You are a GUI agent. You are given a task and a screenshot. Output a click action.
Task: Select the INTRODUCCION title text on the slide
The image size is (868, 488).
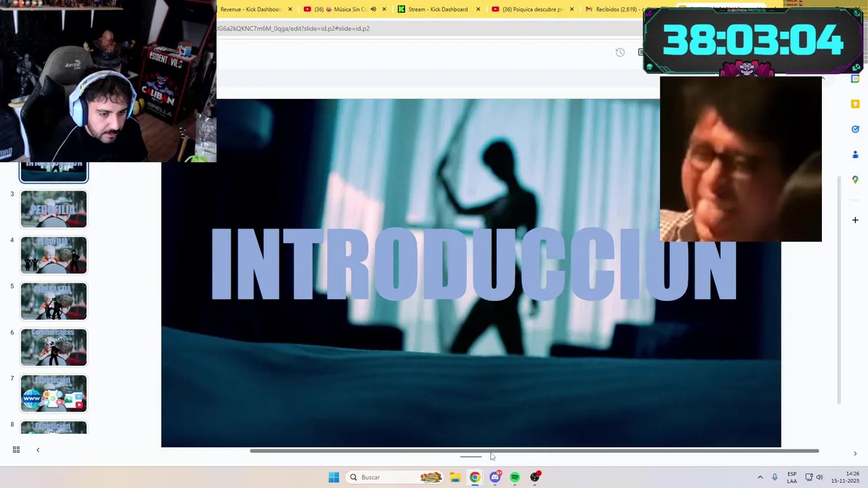[x=474, y=264]
